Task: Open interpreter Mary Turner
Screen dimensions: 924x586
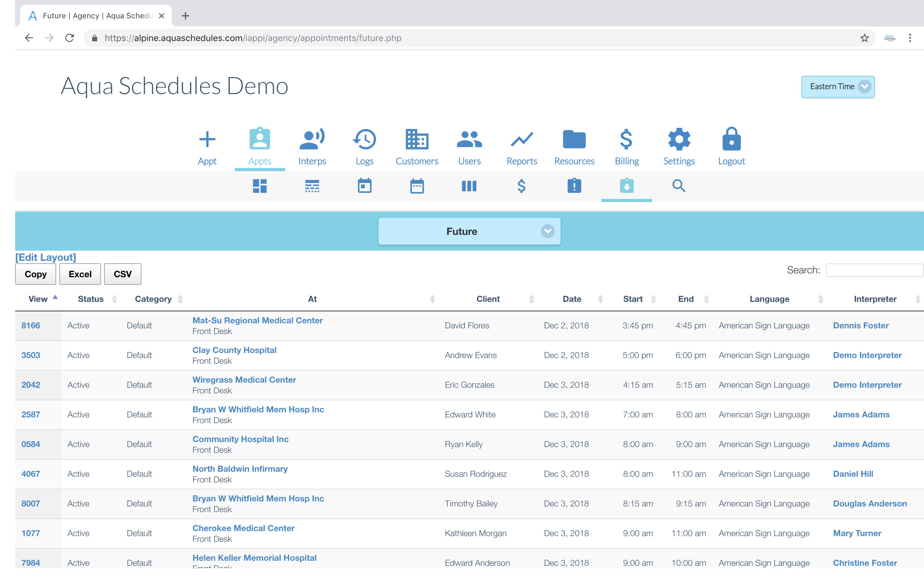Action: coord(857,533)
